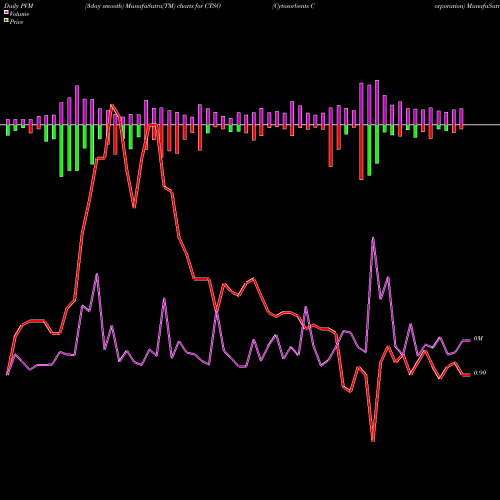Viewport: 500px width, 500px height.
Task: Click the purple Volume legend swatch
Action: coord(6,12)
